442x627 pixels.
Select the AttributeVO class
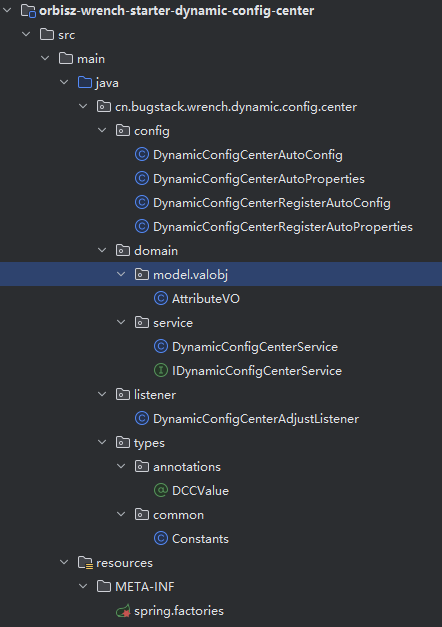(x=206, y=299)
